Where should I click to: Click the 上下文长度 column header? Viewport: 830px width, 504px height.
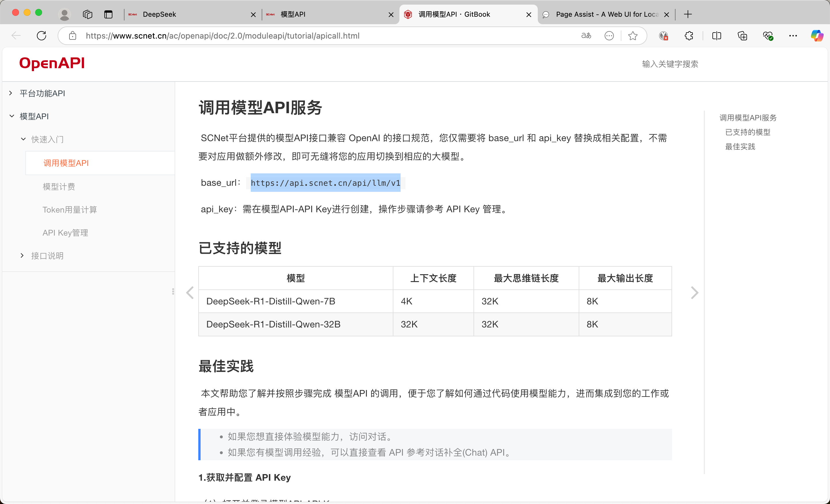pos(433,278)
